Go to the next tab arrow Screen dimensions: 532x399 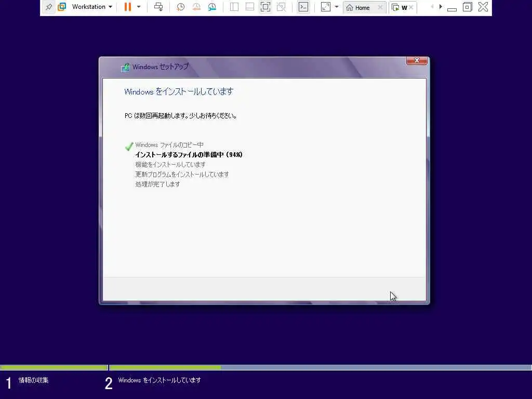pyautogui.click(x=441, y=6)
